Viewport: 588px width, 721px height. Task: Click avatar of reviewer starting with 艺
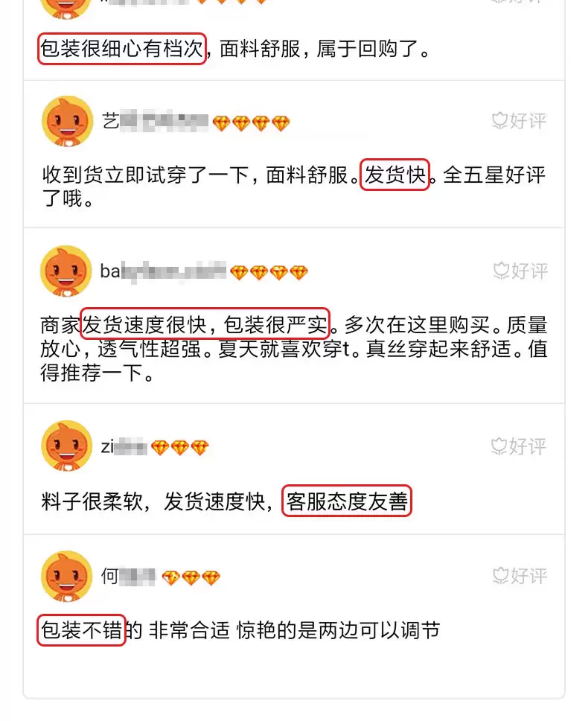coord(67,121)
